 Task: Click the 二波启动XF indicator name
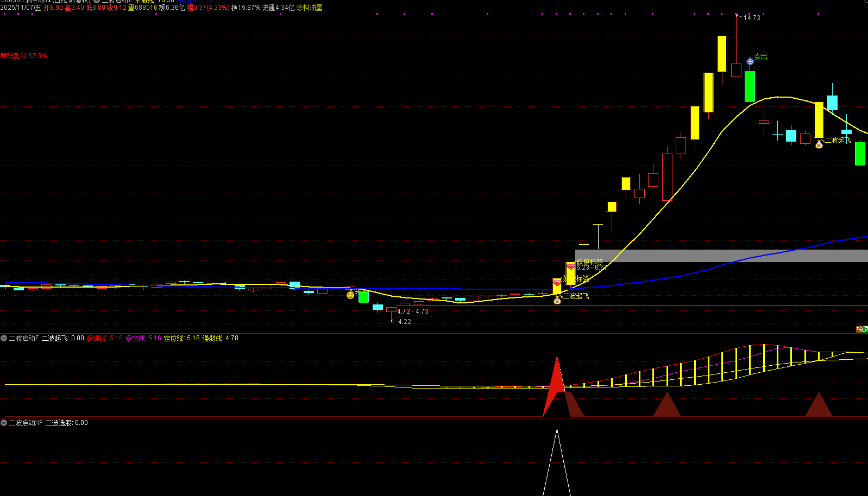pos(26,423)
